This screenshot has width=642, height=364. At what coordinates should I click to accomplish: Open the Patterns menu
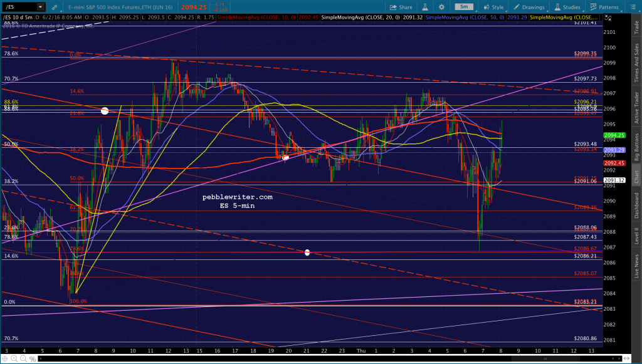pos(604,7)
